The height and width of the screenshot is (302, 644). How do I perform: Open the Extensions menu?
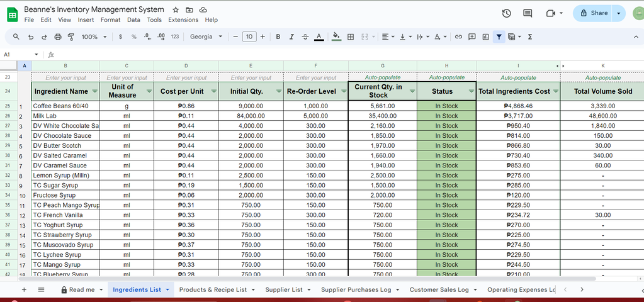tap(183, 20)
